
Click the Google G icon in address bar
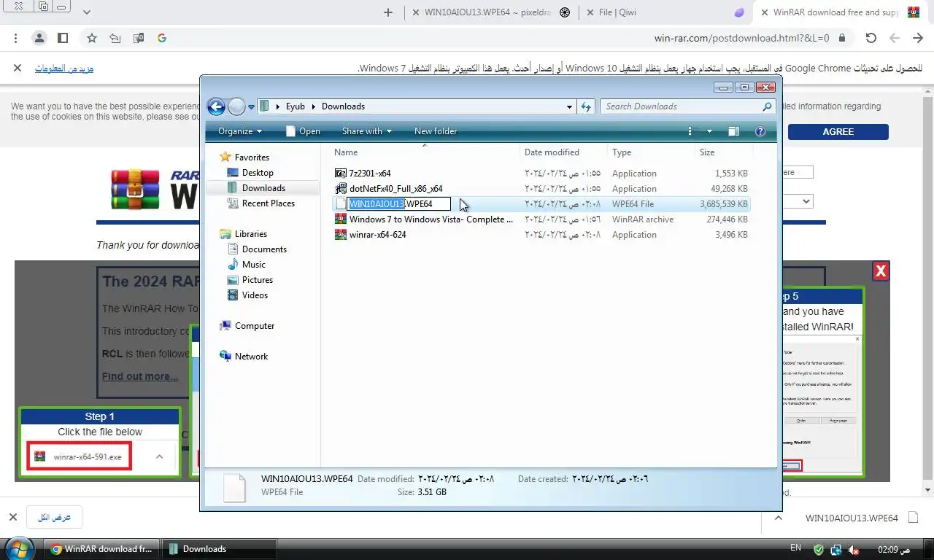pos(161,38)
